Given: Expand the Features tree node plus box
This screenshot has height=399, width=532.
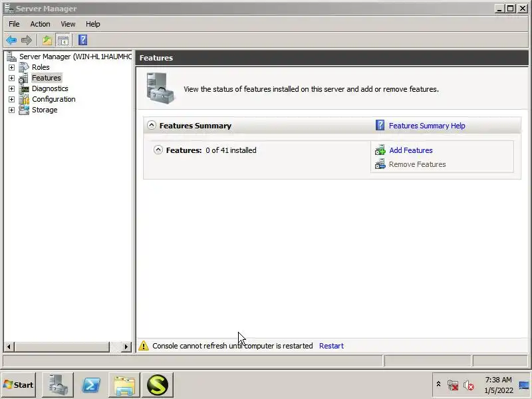Looking at the screenshot, I should click(x=11, y=78).
